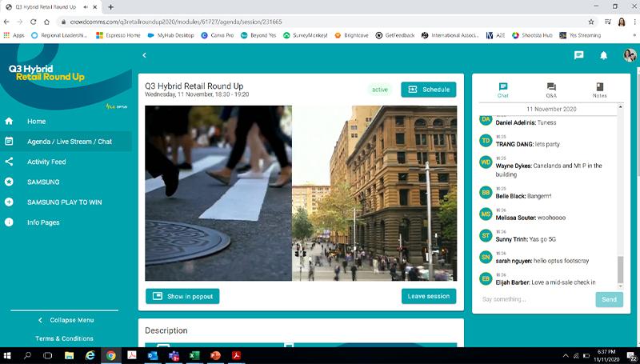The width and height of the screenshot is (640, 364).
Task: Open Apps bookmark shortcut
Action: [14, 35]
